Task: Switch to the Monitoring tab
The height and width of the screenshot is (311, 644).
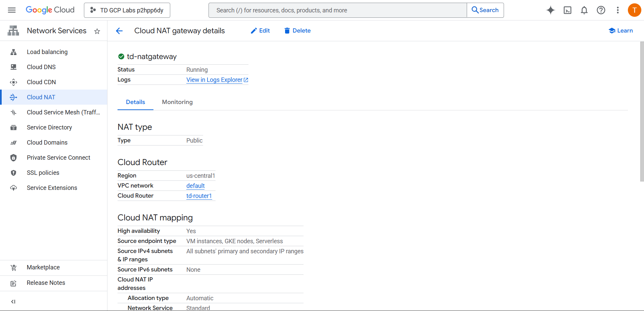Action: point(177,102)
